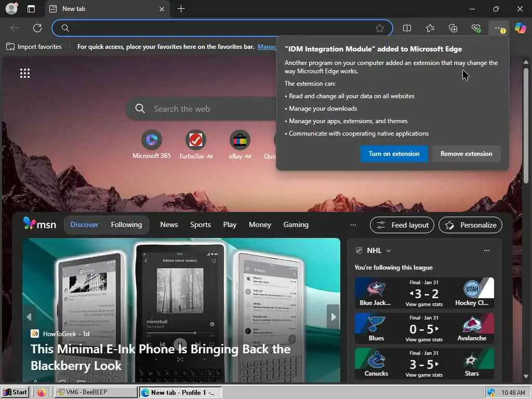Screen dimensions: 532x399
Task: Click the page vertical scrollbar thumb
Action: pyautogui.click(x=526, y=126)
